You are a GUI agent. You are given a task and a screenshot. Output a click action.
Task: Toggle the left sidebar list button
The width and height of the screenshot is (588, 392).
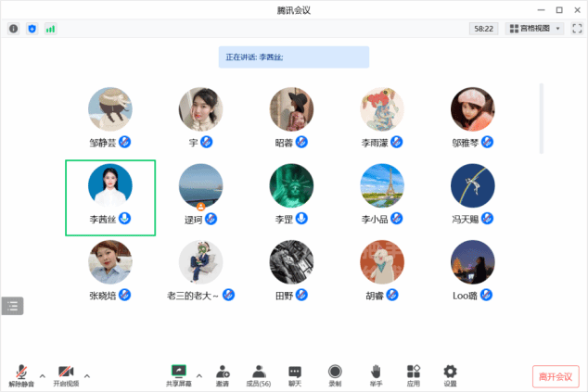pos(12,305)
